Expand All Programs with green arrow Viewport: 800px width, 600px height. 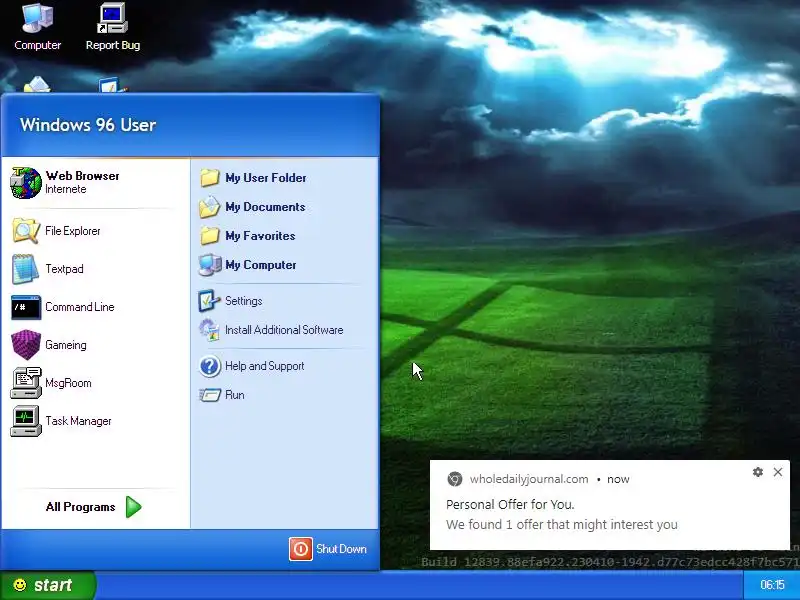(134, 507)
